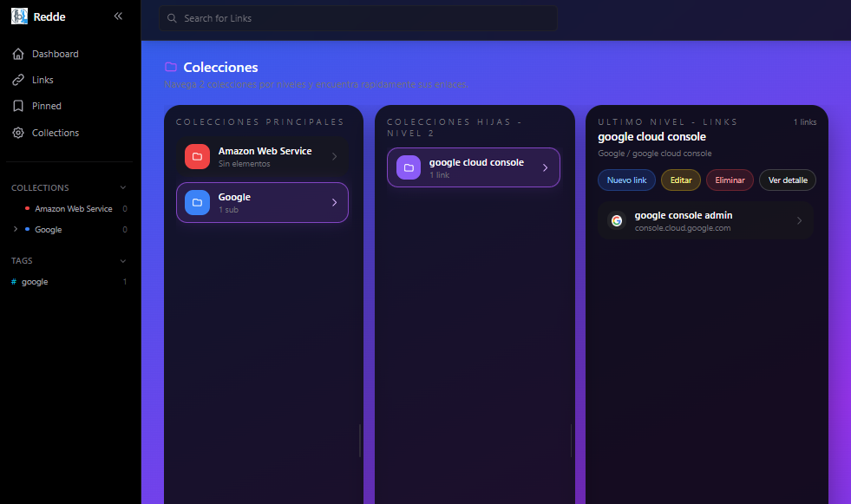Select the Links chain icon in sidebar

click(x=18, y=79)
